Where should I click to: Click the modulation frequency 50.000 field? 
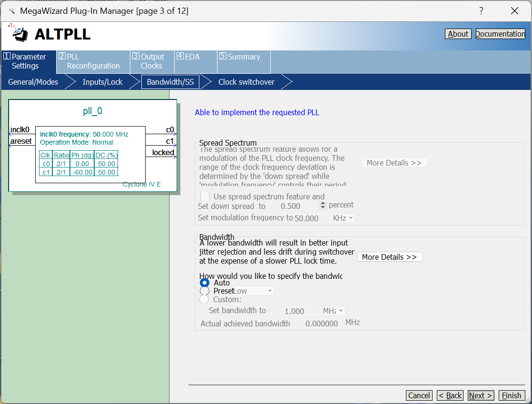[x=312, y=218]
